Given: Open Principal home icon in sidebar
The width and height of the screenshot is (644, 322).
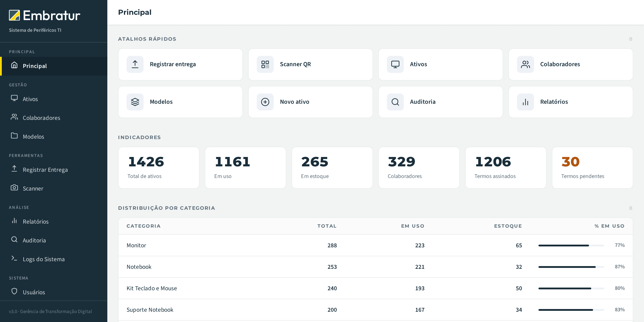Looking at the screenshot, I should pyautogui.click(x=14, y=65).
